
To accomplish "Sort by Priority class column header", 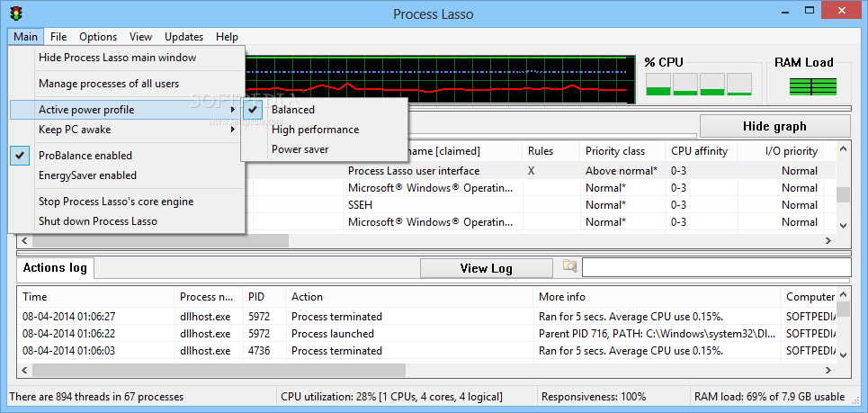I will [622, 151].
